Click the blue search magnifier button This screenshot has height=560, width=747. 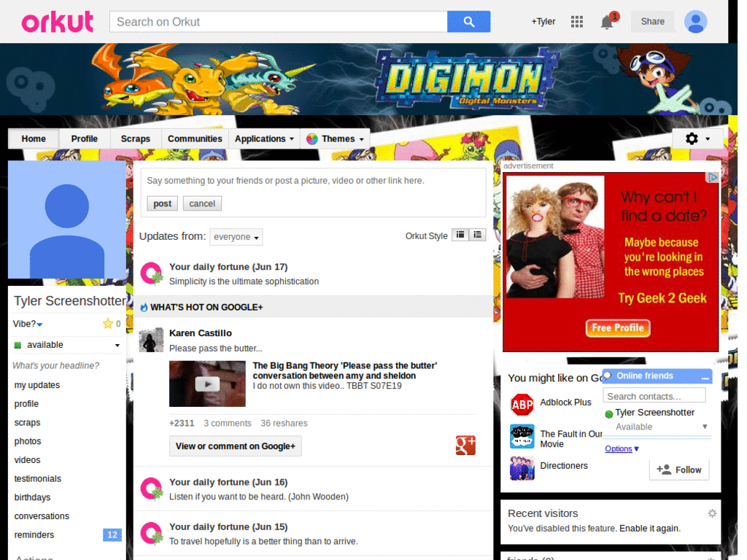(468, 22)
